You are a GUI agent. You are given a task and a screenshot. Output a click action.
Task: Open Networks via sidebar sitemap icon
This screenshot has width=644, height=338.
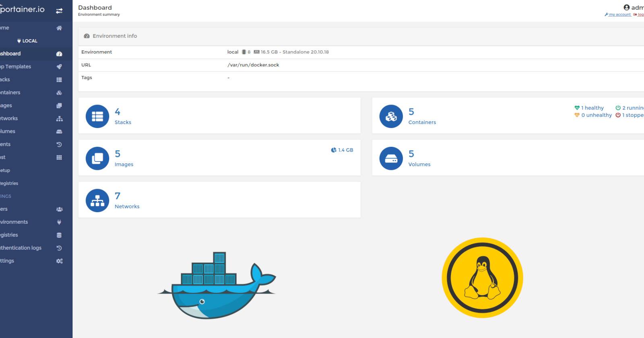click(59, 119)
